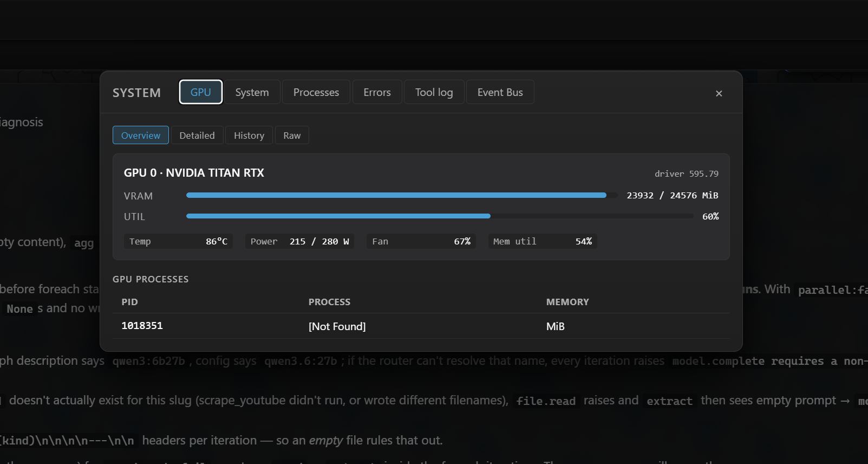The image size is (868, 464).
Task: Click the driver 595.79 label
Action: pos(687,174)
